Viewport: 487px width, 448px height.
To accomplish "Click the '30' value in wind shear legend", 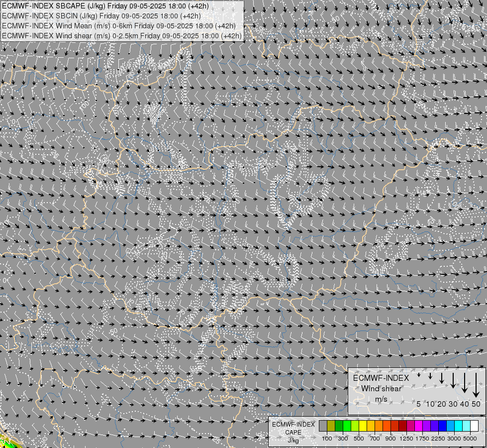I will coord(453,404).
